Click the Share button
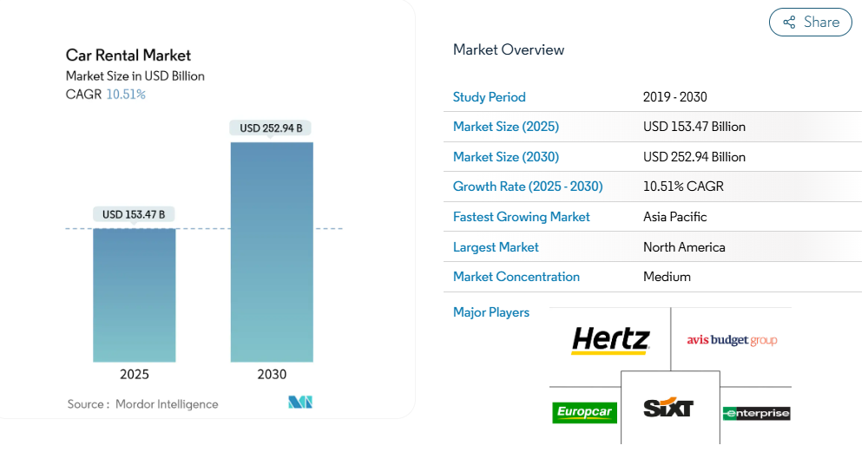This screenshot has width=868, height=452. pos(811,23)
